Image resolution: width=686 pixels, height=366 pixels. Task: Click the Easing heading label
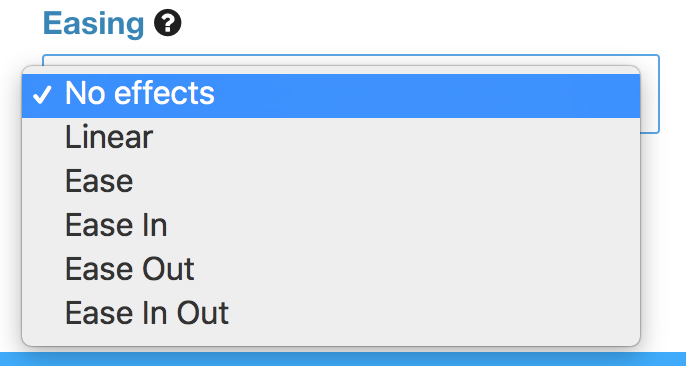94,24
